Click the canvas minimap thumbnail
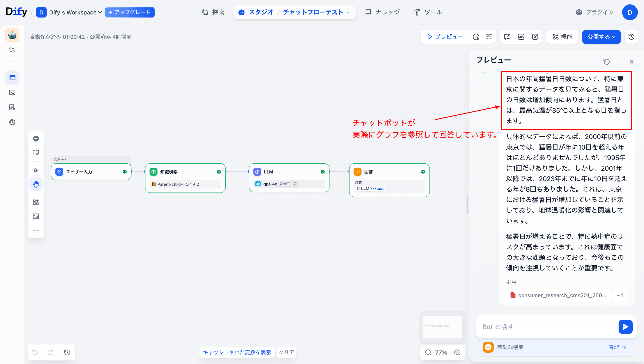 (442, 327)
